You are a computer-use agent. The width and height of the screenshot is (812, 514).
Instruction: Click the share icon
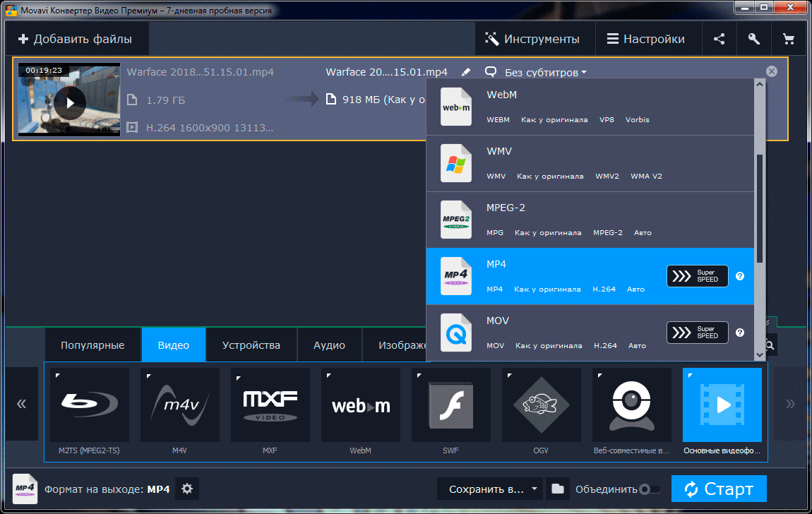coord(719,39)
